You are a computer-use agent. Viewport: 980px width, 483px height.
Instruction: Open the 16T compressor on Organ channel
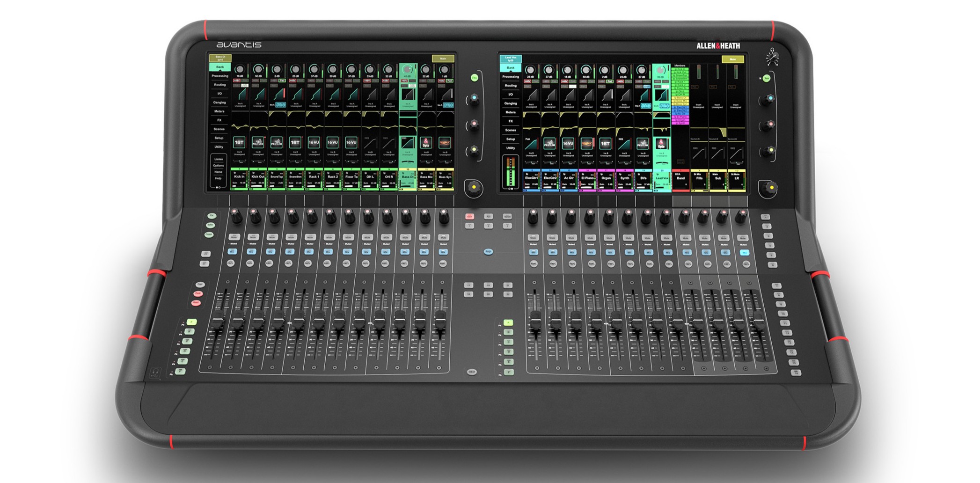605,143
